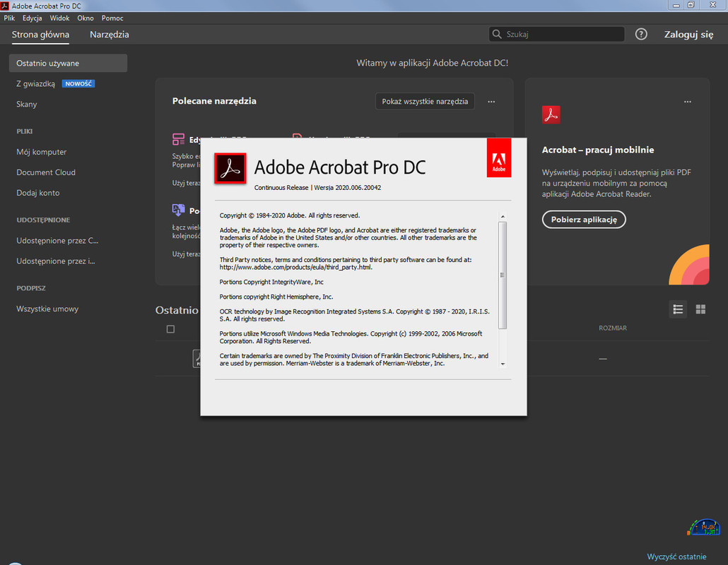
Task: Open the Plik menu
Action: pos(9,18)
